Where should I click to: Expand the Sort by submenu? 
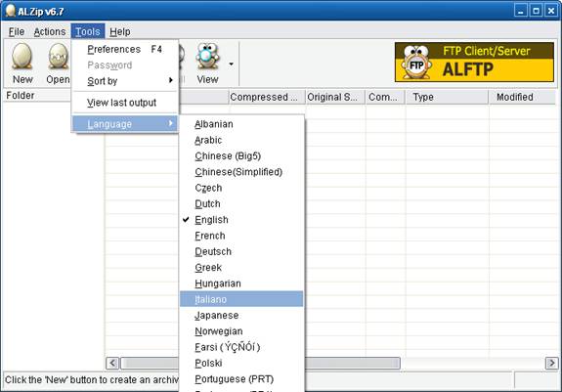[125, 81]
